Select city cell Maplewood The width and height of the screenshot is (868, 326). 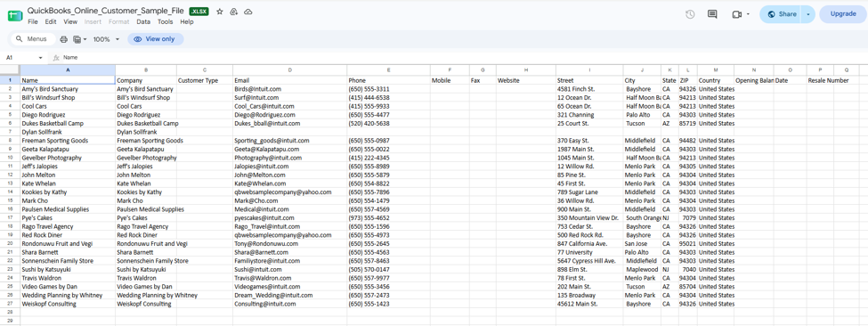pos(642,270)
